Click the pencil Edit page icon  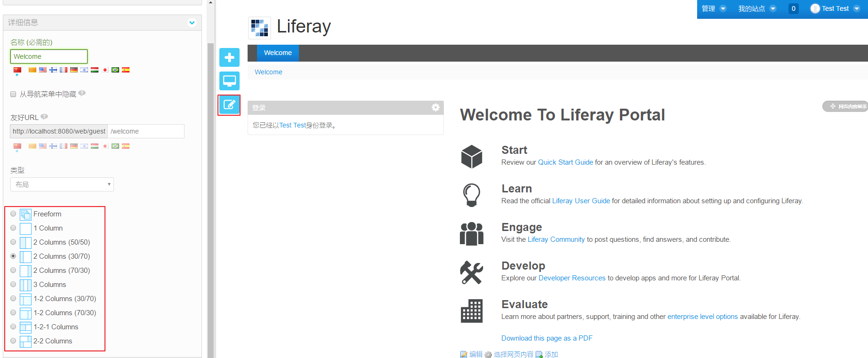coord(229,104)
